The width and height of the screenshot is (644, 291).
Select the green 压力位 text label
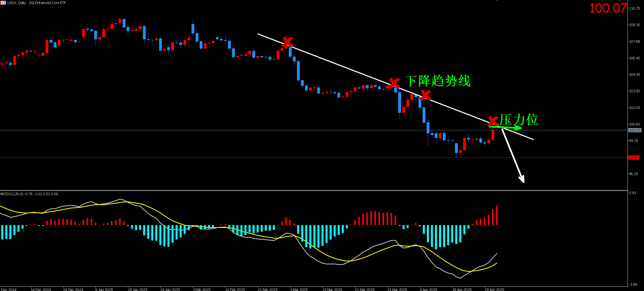[519, 120]
